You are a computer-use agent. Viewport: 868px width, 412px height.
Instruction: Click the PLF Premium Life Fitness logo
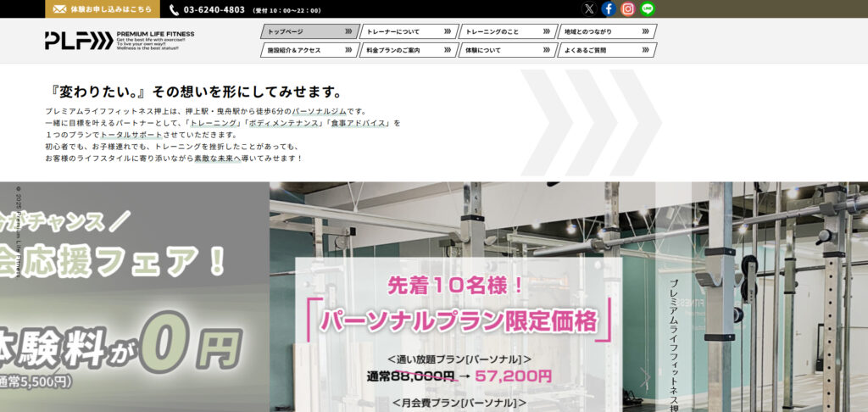(x=120, y=40)
